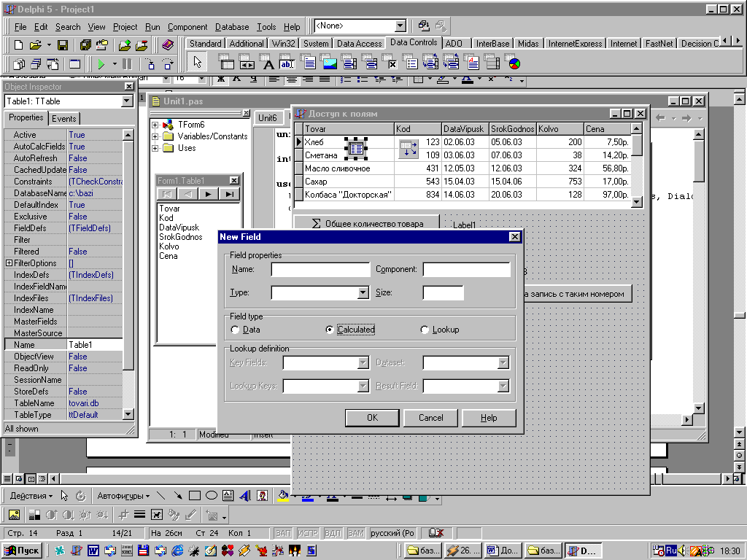Switch to the Events tab in Object Inspector

(64, 119)
